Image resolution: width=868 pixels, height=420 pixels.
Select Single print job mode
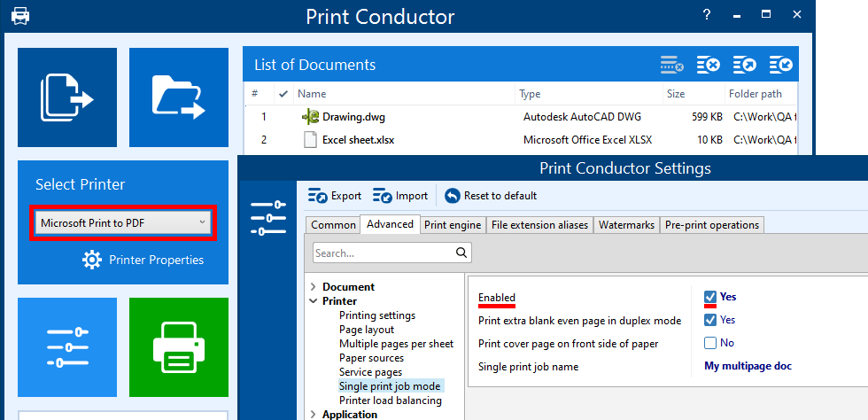coord(391,386)
